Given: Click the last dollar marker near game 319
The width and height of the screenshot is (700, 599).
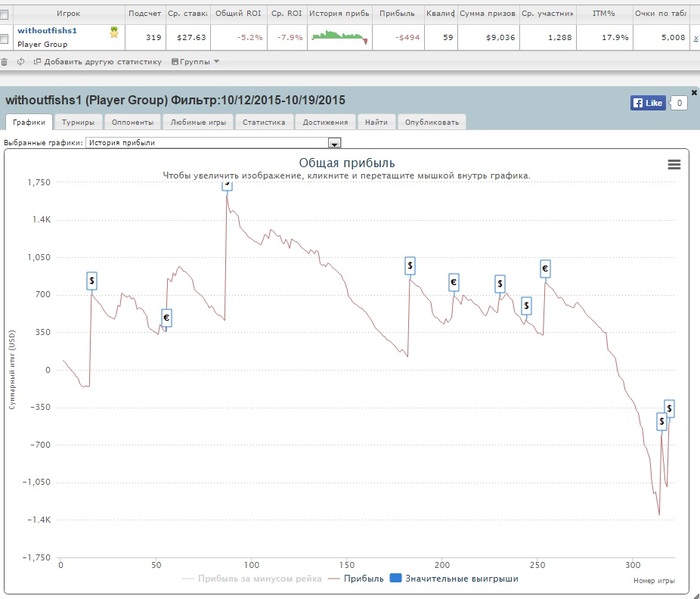Looking at the screenshot, I should 669,408.
